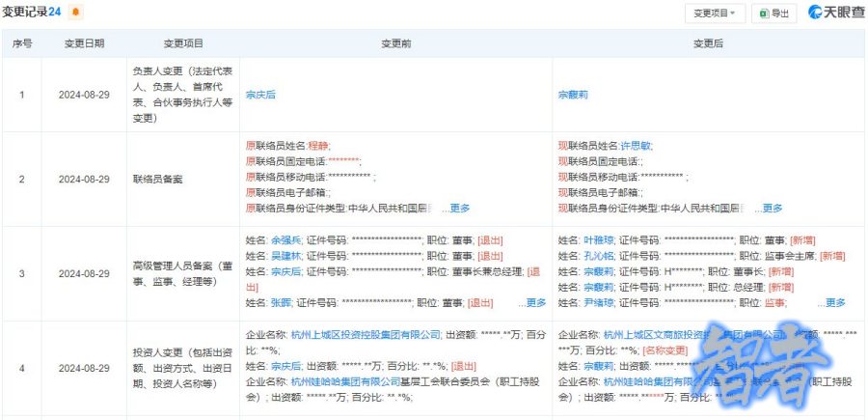Click the 导出 export button with Excel icon
Viewport: 868px width, 420px height.
pos(773,13)
